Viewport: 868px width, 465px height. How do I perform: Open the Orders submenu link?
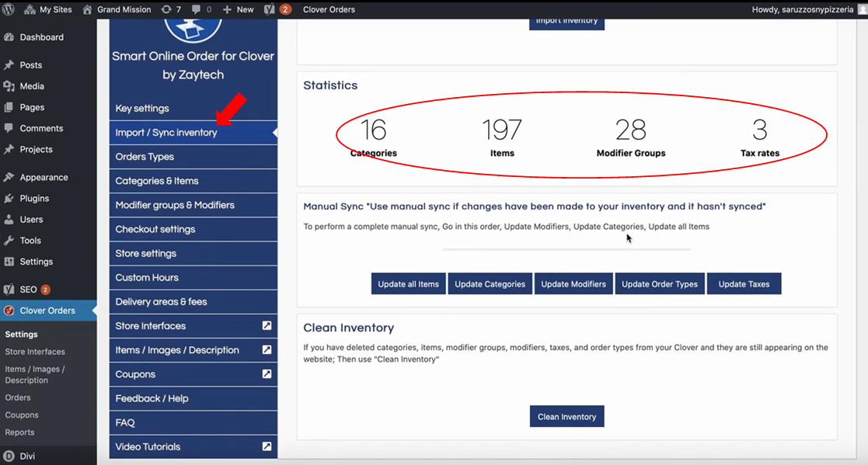pos(18,397)
